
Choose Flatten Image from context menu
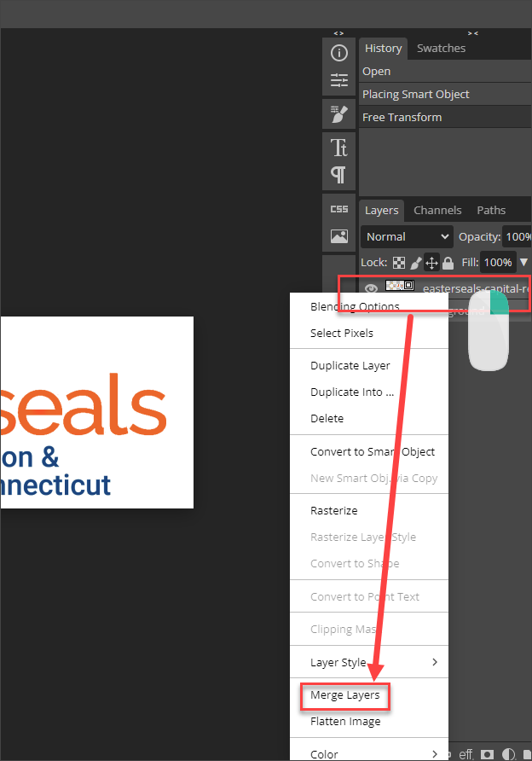point(345,722)
